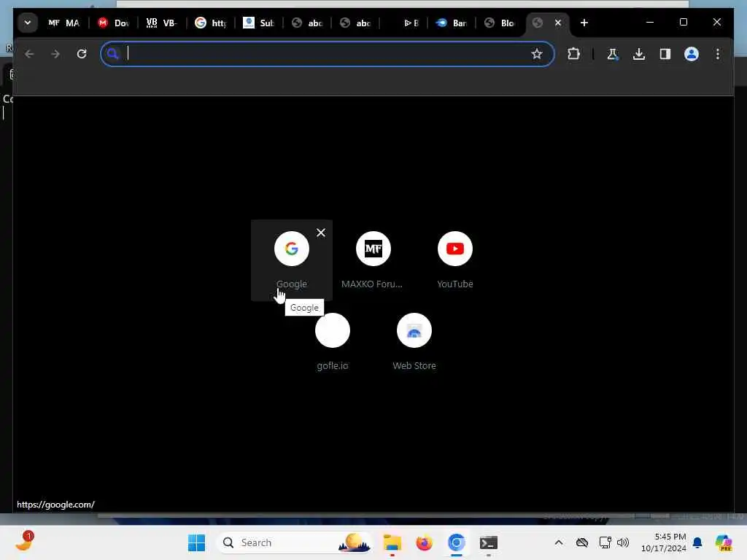
Task: Go back to previous page
Action: [x=29, y=54]
